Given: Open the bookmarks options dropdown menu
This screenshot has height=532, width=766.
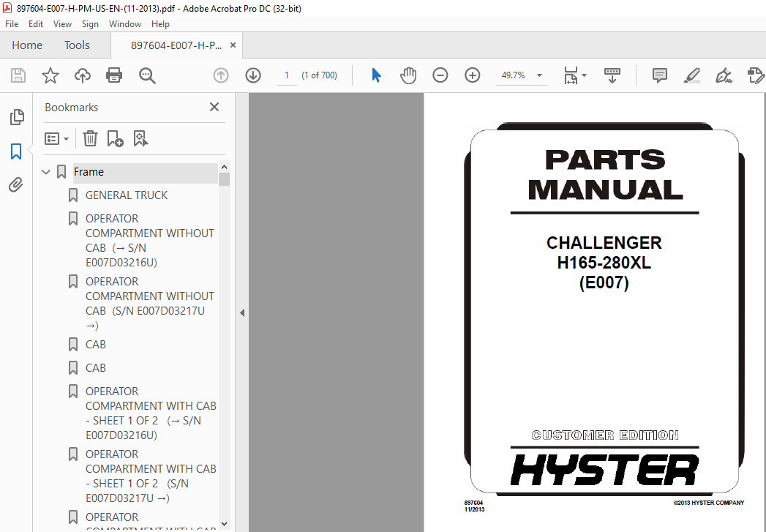Looking at the screenshot, I should (x=56, y=139).
